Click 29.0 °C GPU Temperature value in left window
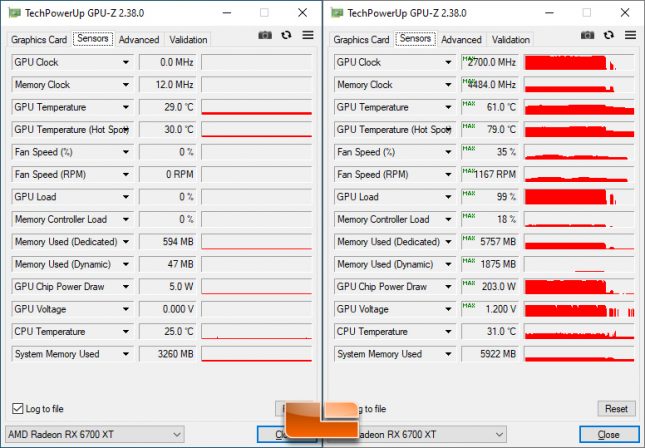The height and width of the screenshot is (448, 645). coord(167,107)
